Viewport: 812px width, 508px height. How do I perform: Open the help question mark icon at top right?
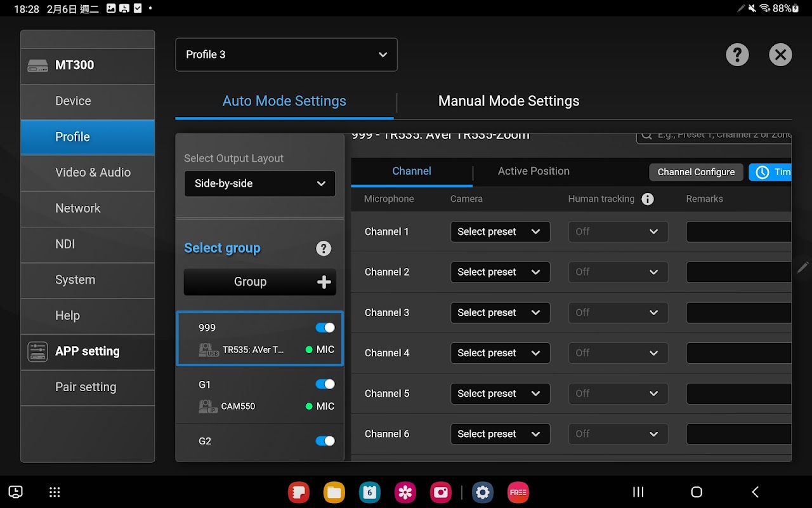point(737,55)
